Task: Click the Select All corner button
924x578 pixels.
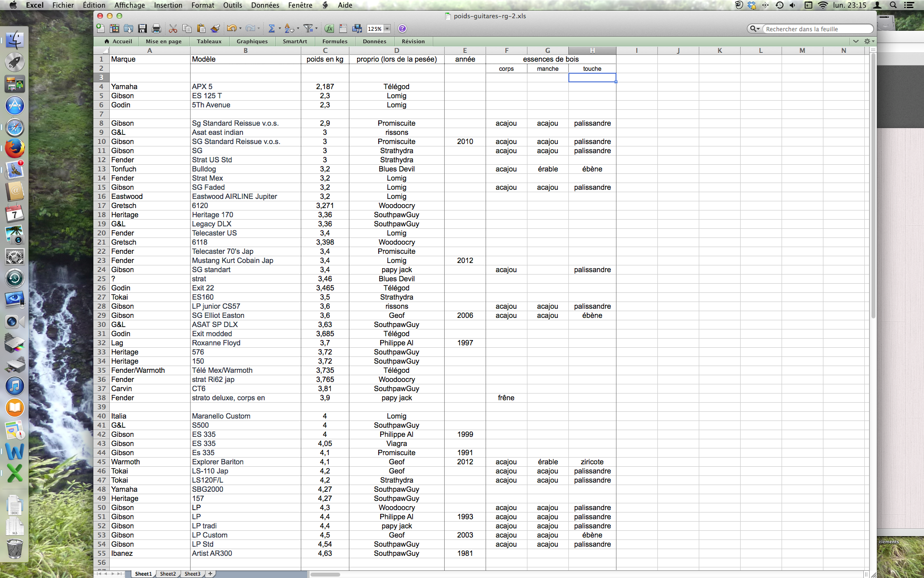Action: [x=101, y=51]
